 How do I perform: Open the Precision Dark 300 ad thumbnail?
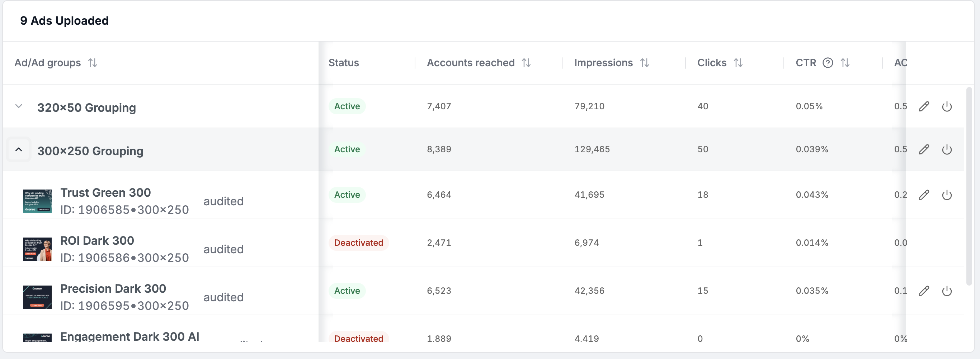pos(37,297)
